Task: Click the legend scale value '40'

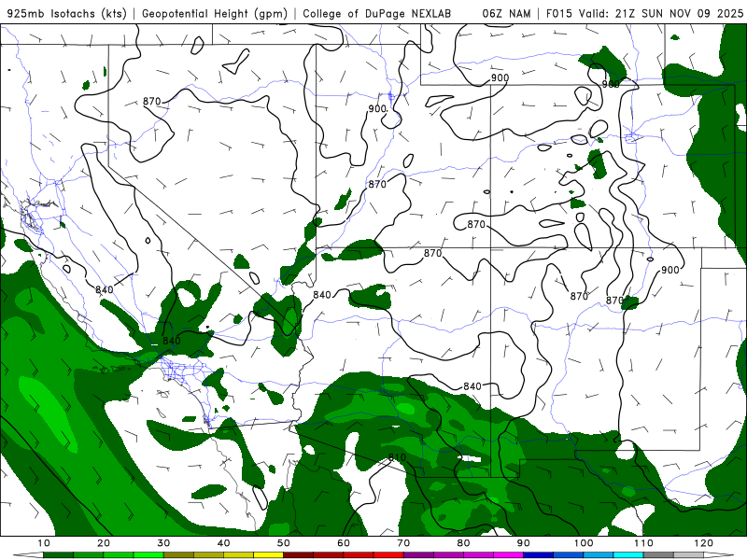Action: [x=223, y=543]
